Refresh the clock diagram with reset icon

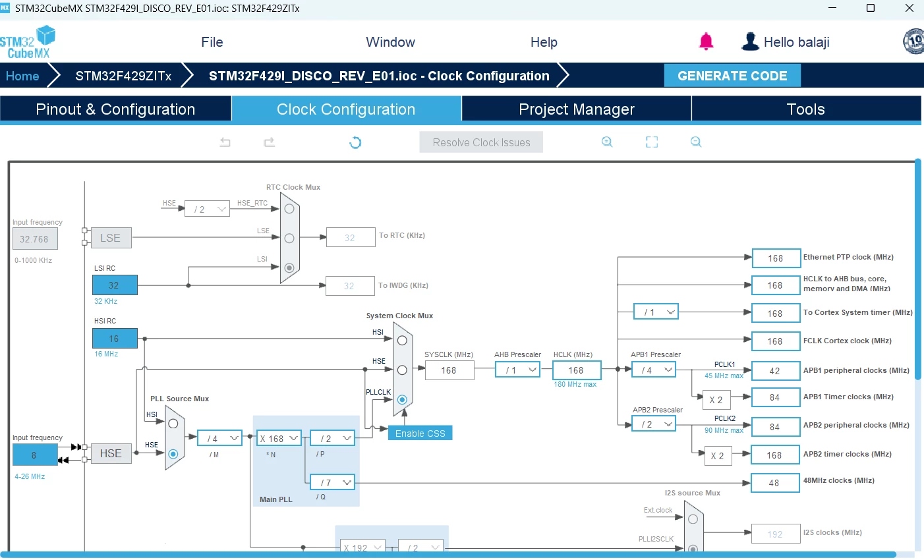(x=355, y=142)
